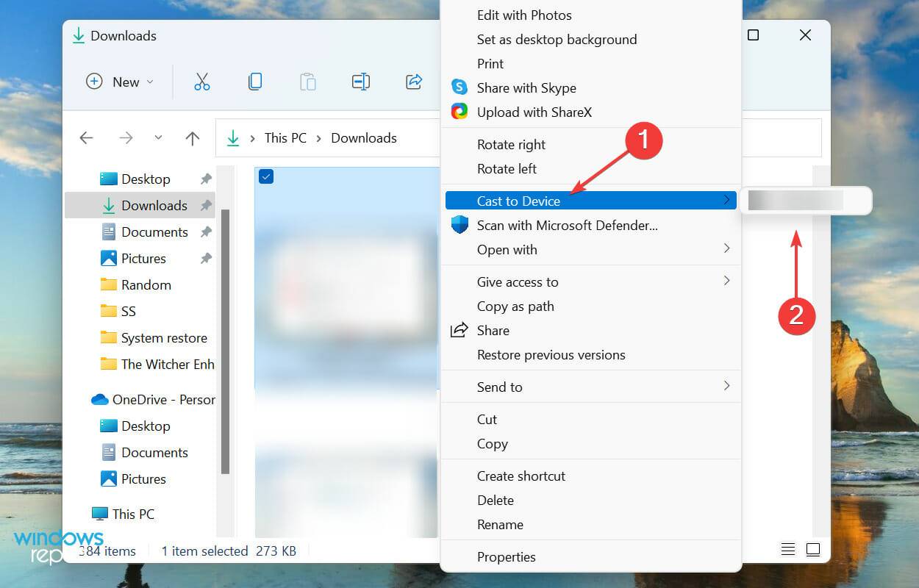Uncheck the selected image's checkbox
The width and height of the screenshot is (919, 588).
tap(265, 176)
